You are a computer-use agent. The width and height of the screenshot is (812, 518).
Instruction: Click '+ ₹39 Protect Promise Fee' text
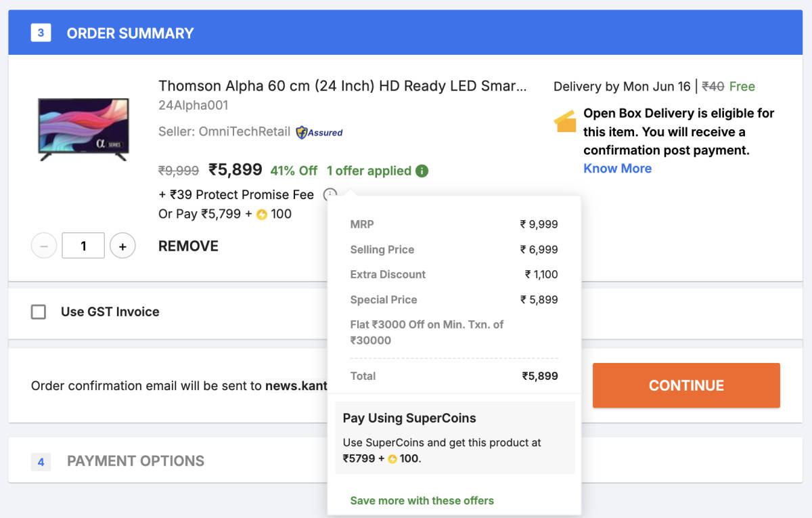click(x=236, y=195)
